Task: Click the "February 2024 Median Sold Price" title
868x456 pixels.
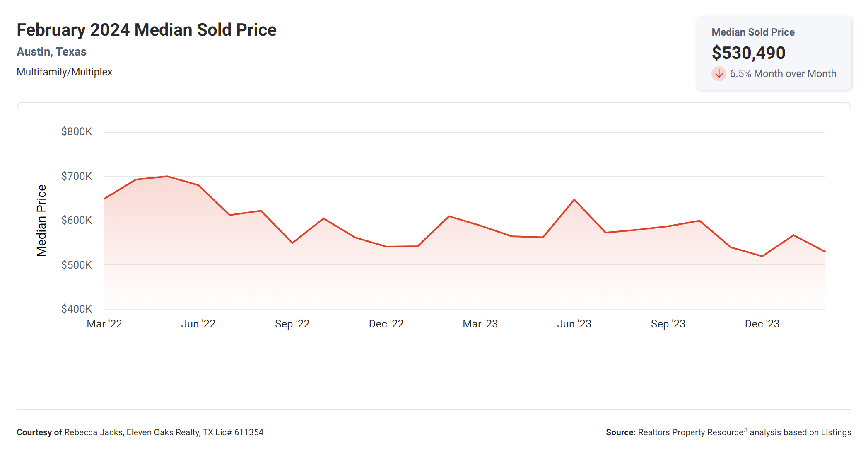Action: (x=147, y=30)
